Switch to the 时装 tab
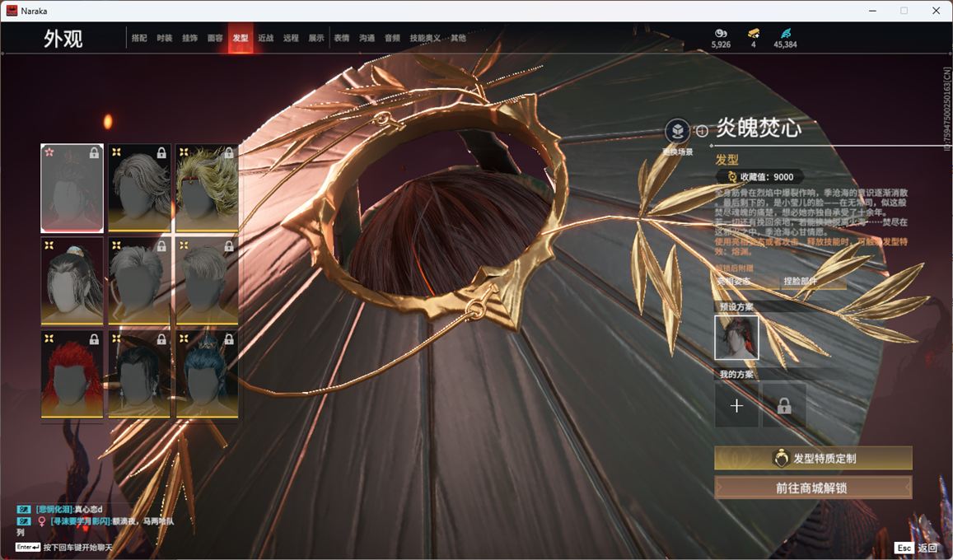The height and width of the screenshot is (560, 953). point(165,38)
